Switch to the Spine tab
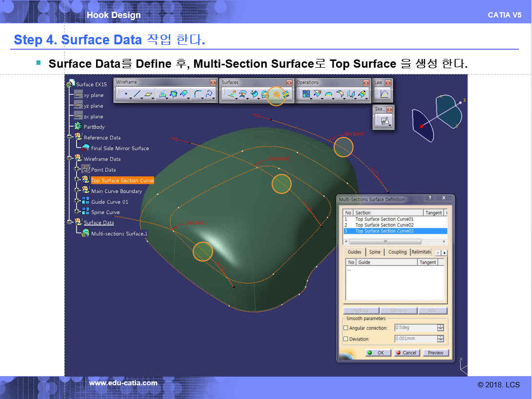Screen dimensions: 532x399 pos(374,252)
